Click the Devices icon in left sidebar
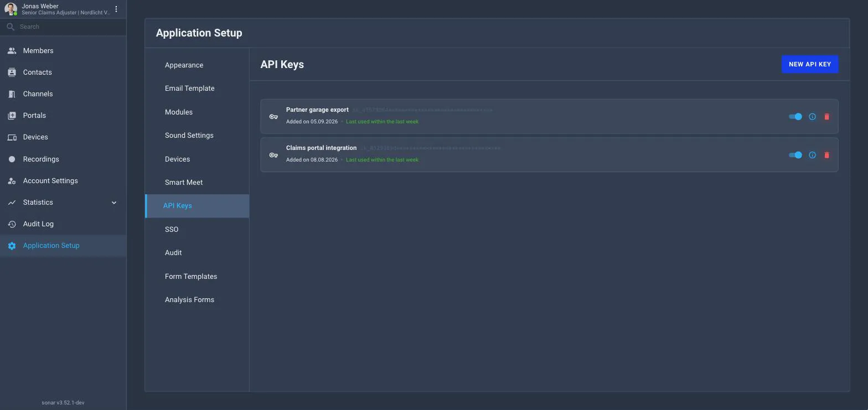The image size is (868, 410). tap(12, 137)
